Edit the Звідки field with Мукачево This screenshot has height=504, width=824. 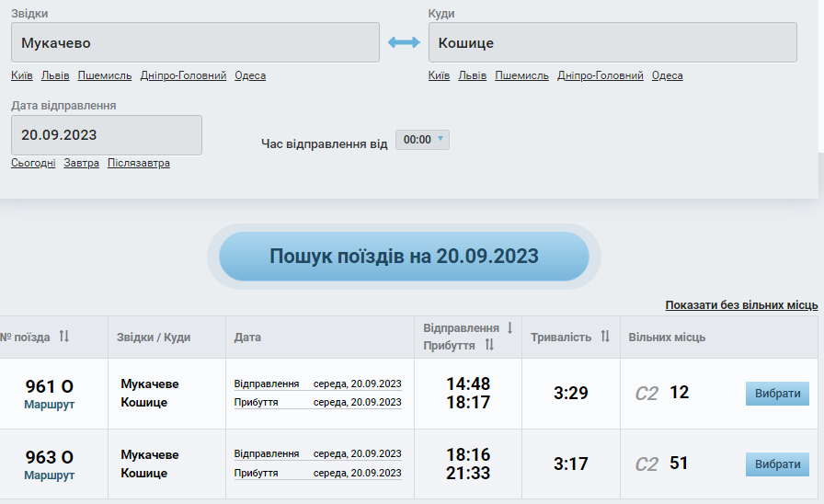[195, 42]
